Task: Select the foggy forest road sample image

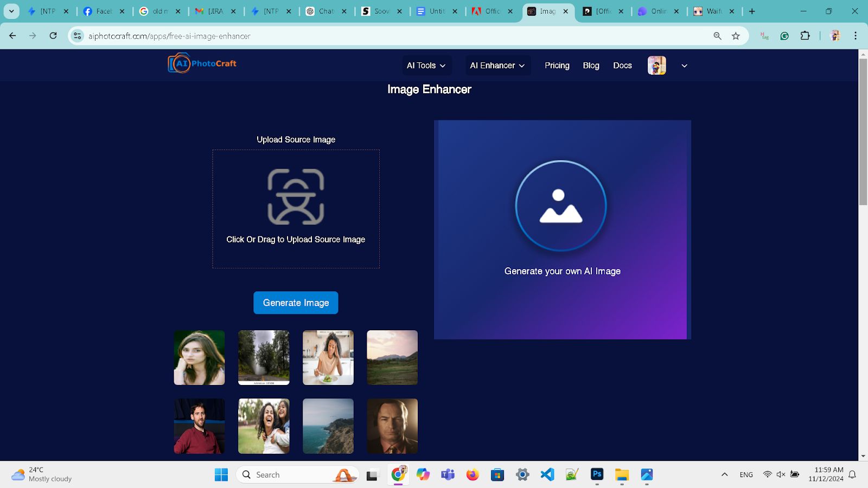Action: (x=264, y=358)
